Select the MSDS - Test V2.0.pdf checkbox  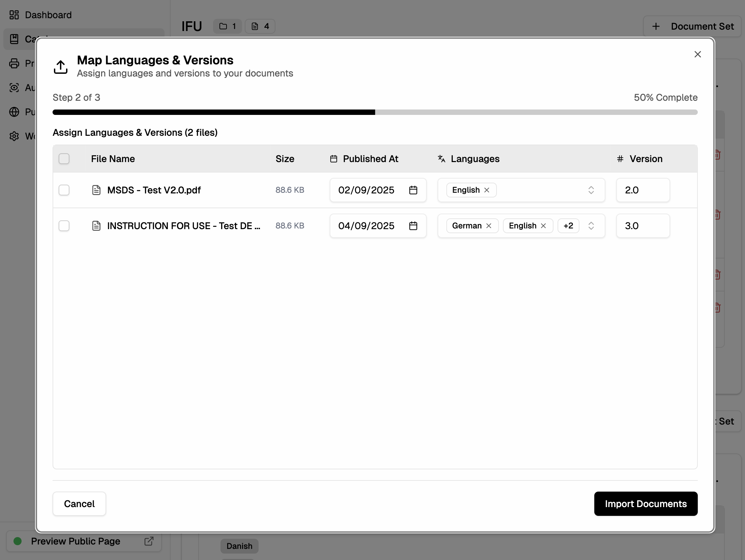coord(64,190)
